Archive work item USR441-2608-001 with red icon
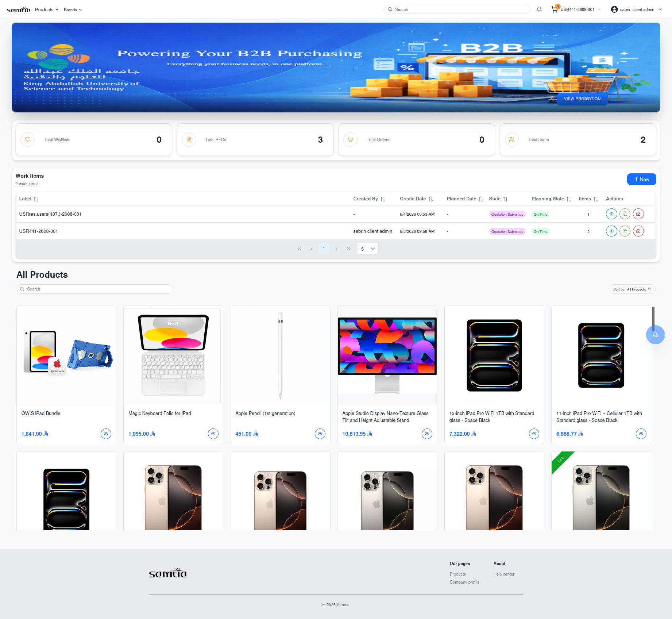 coord(638,231)
